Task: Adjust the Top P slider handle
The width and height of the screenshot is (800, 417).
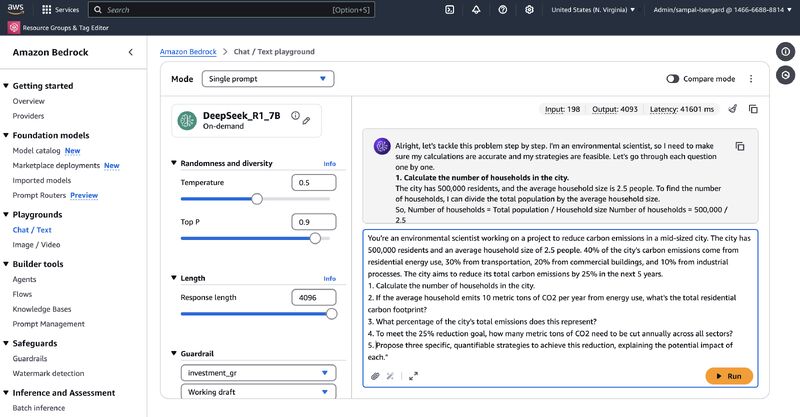Action: [x=315, y=238]
